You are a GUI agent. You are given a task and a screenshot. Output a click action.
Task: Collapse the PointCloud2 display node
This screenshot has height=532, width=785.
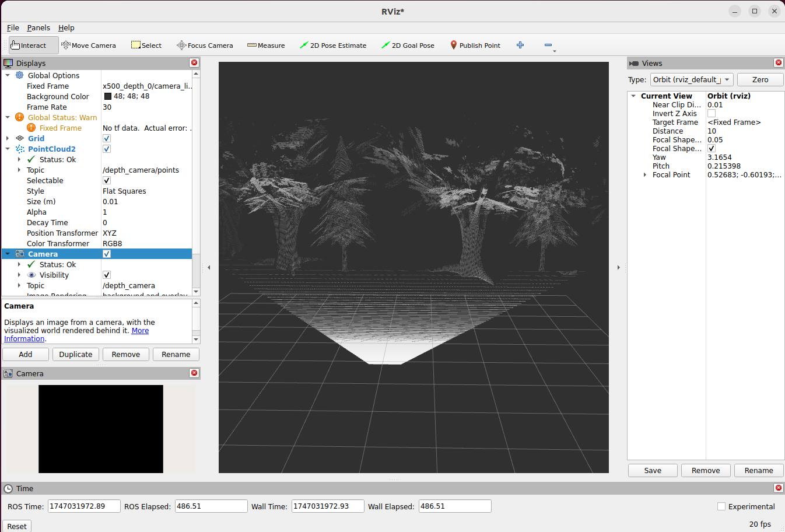(x=8, y=149)
